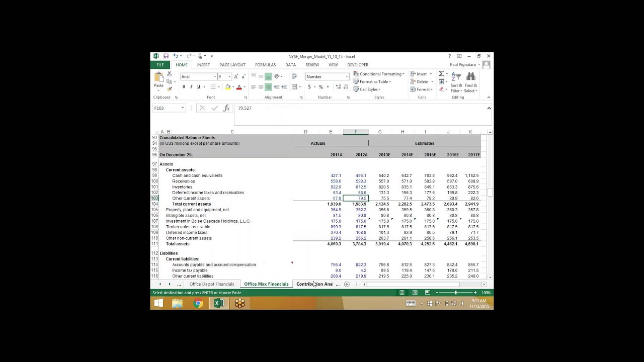Click Merge & Center
The height and width of the screenshot is (362, 644).
click(x=294, y=87)
